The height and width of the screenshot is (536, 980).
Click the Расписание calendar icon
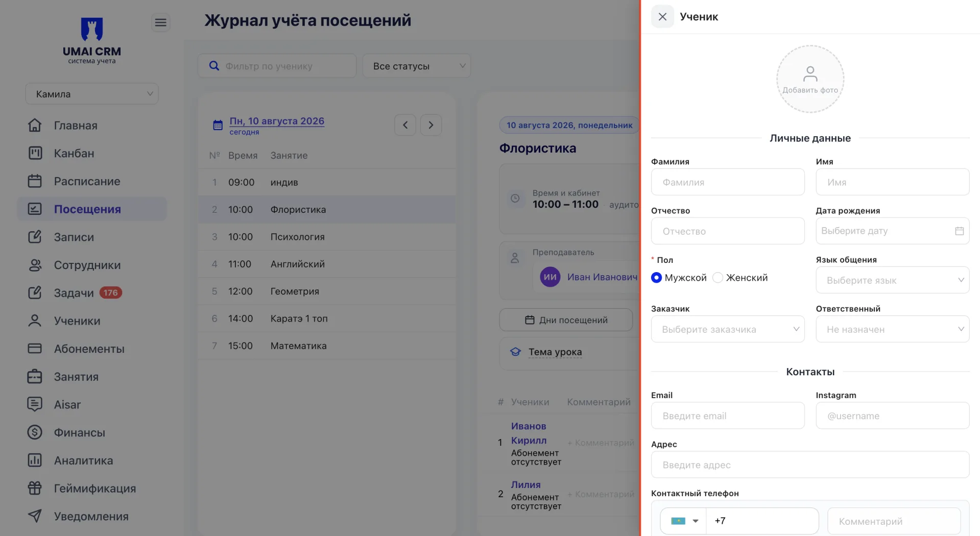(35, 181)
